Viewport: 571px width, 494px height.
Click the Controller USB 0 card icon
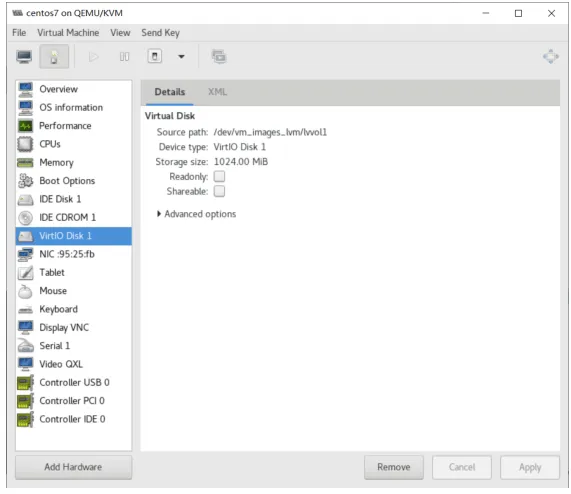(25, 383)
